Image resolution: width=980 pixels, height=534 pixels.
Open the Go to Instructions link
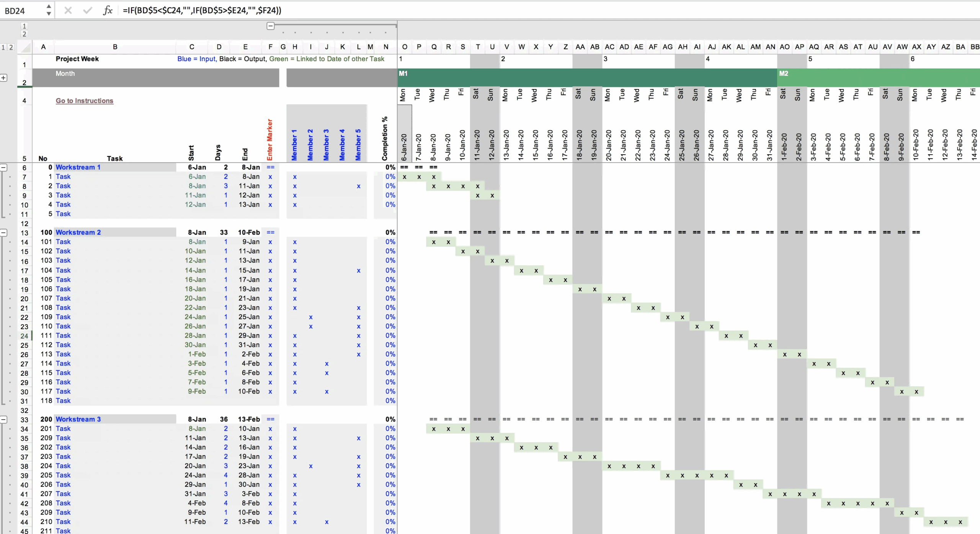(x=84, y=101)
